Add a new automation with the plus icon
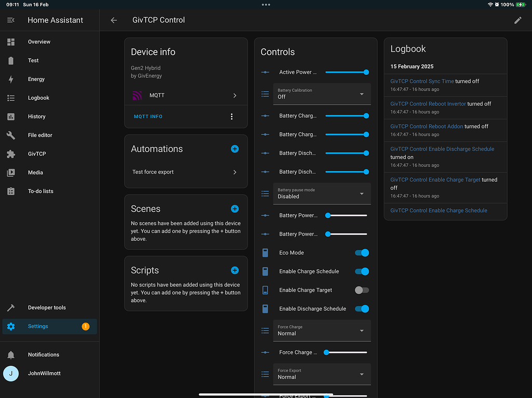Viewport: 532px width, 398px height. tap(234, 149)
